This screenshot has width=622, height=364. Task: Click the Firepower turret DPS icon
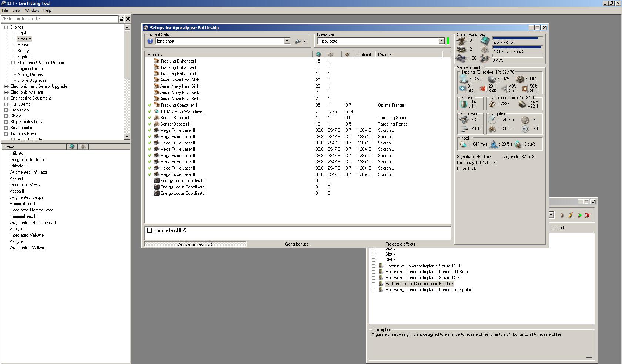(x=464, y=120)
